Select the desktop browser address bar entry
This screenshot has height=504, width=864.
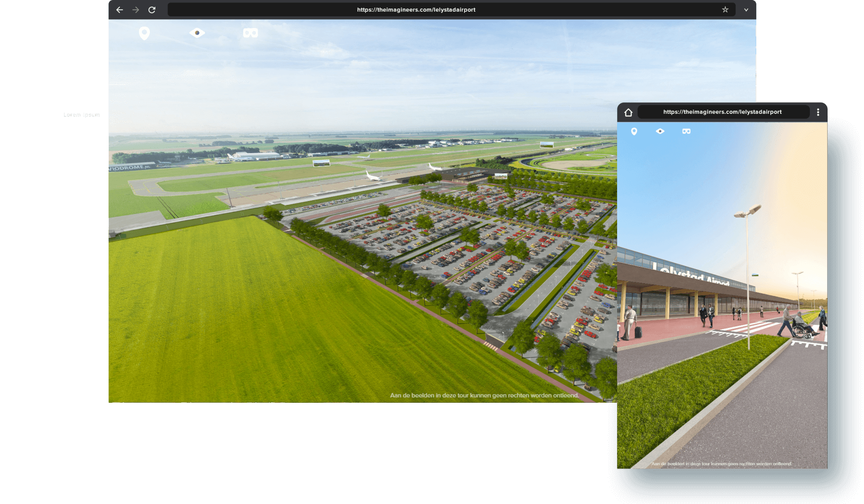click(415, 9)
